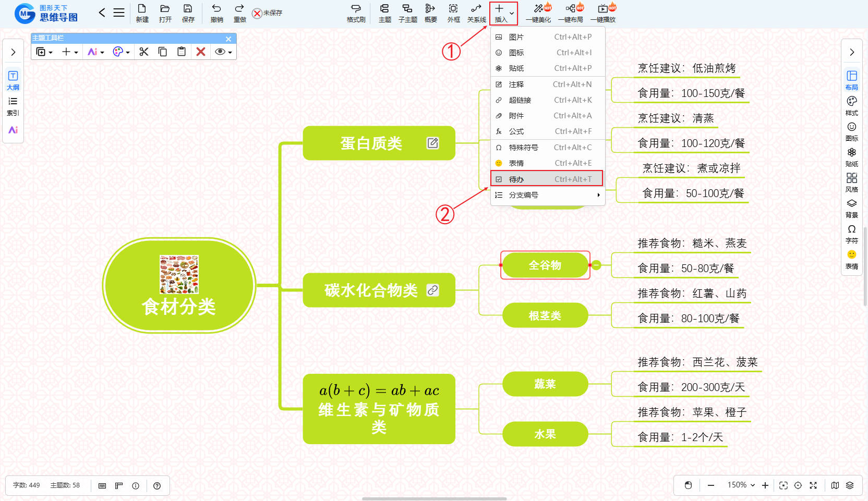Click the red delete X in topic toolbar
868x501 pixels.
(x=201, y=52)
